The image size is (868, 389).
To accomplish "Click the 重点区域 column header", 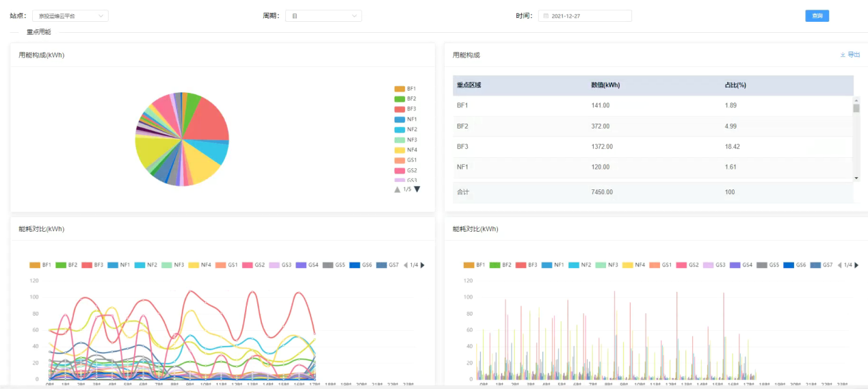I will point(469,85).
